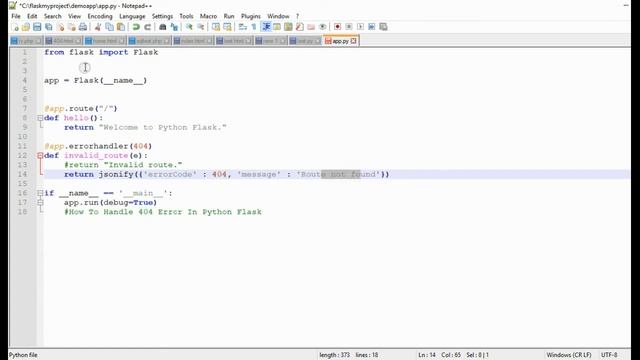Open the Window menu
This screenshot has width=640, height=360.
(278, 16)
